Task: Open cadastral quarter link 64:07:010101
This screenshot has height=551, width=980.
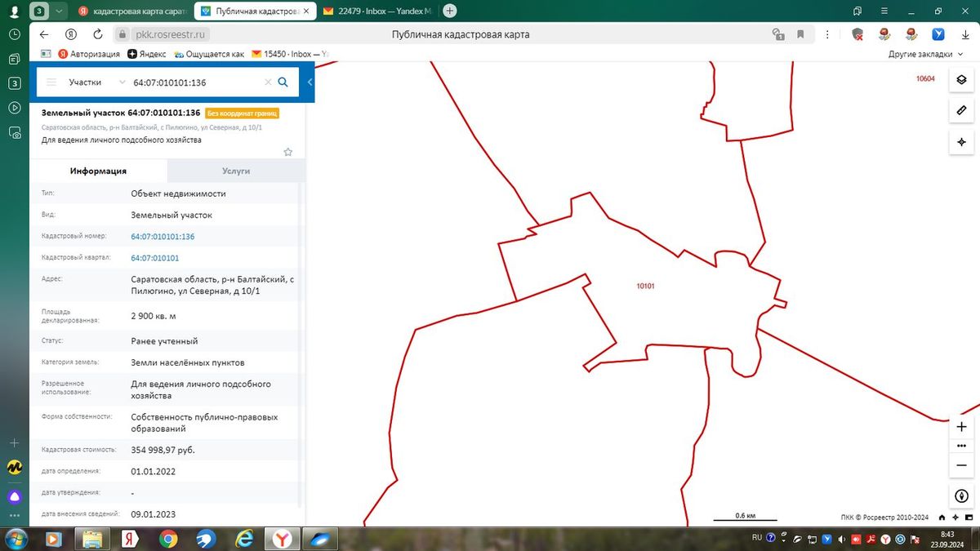Action: [x=155, y=258]
